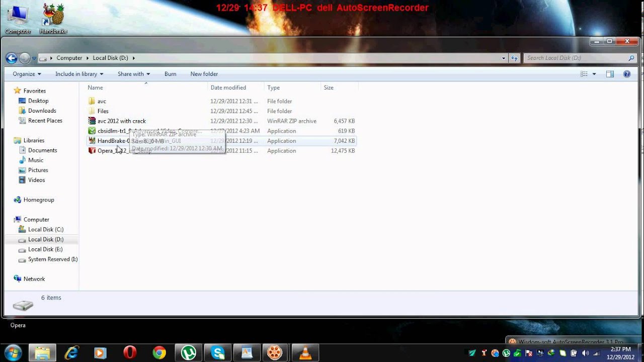The height and width of the screenshot is (362, 644).
Task: Open Opera from the taskbar
Action: [130, 353]
